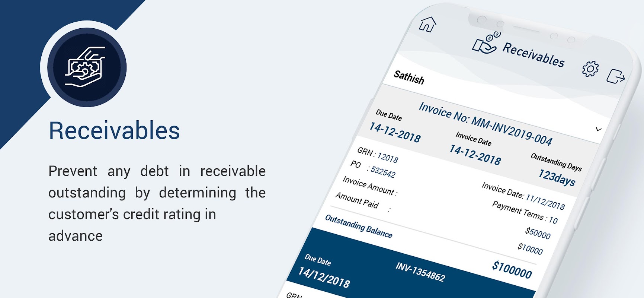Click the $100000 outstanding balance amount
Viewport: 644px width, 298px height.
coord(512,270)
